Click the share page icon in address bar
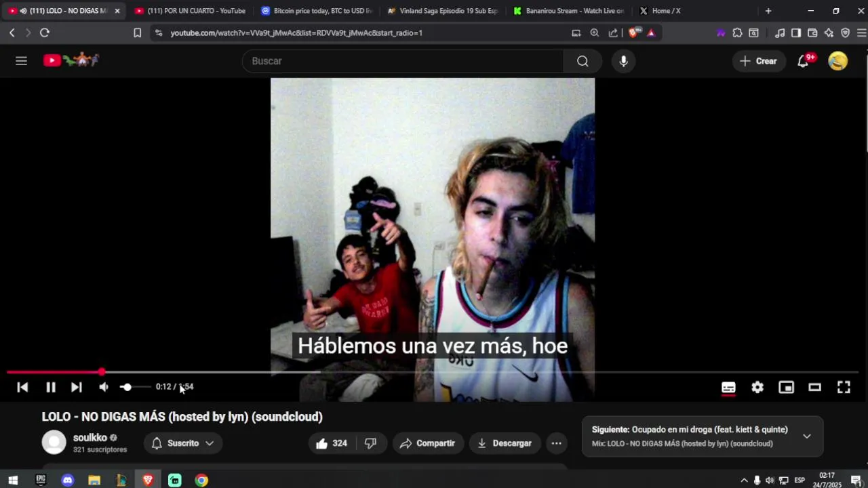This screenshot has width=868, height=488. click(613, 33)
